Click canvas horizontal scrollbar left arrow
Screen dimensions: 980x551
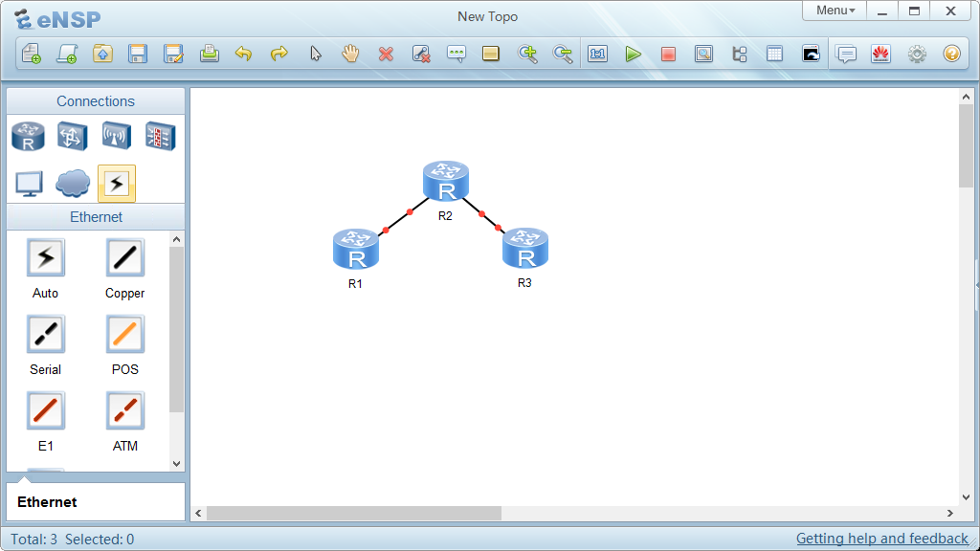pos(198,514)
